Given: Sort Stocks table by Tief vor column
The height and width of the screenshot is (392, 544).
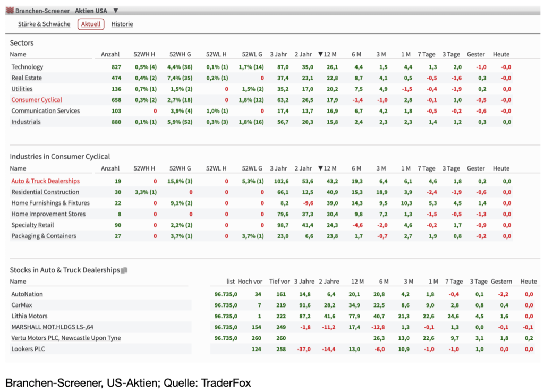Looking at the screenshot, I should 279,282.
